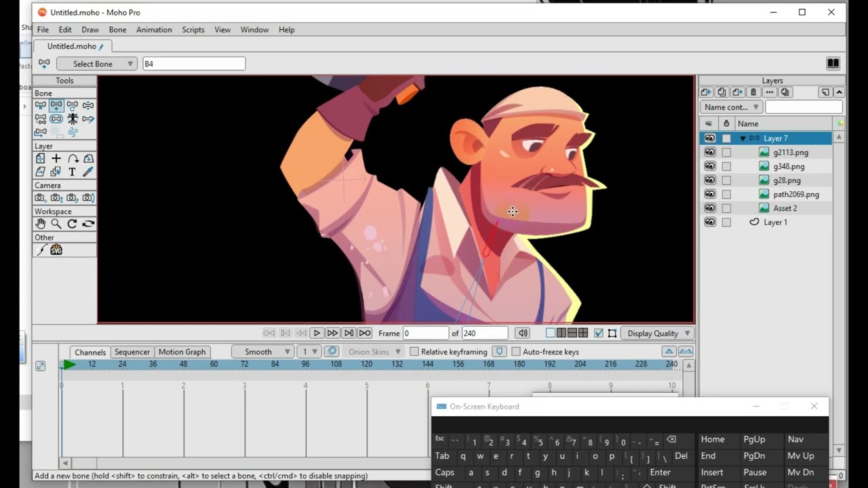Switch to the Sequencer tab
The height and width of the screenshot is (488, 868).
tap(132, 352)
